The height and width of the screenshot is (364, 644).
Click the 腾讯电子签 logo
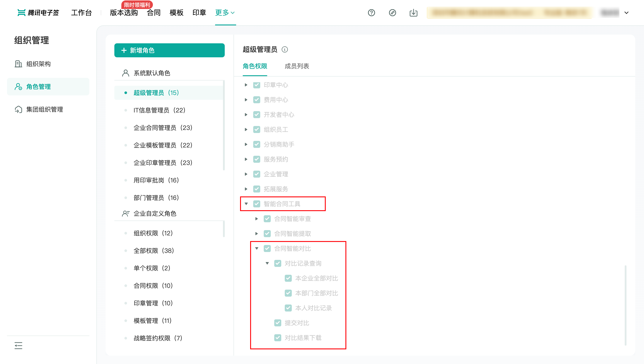(x=38, y=12)
